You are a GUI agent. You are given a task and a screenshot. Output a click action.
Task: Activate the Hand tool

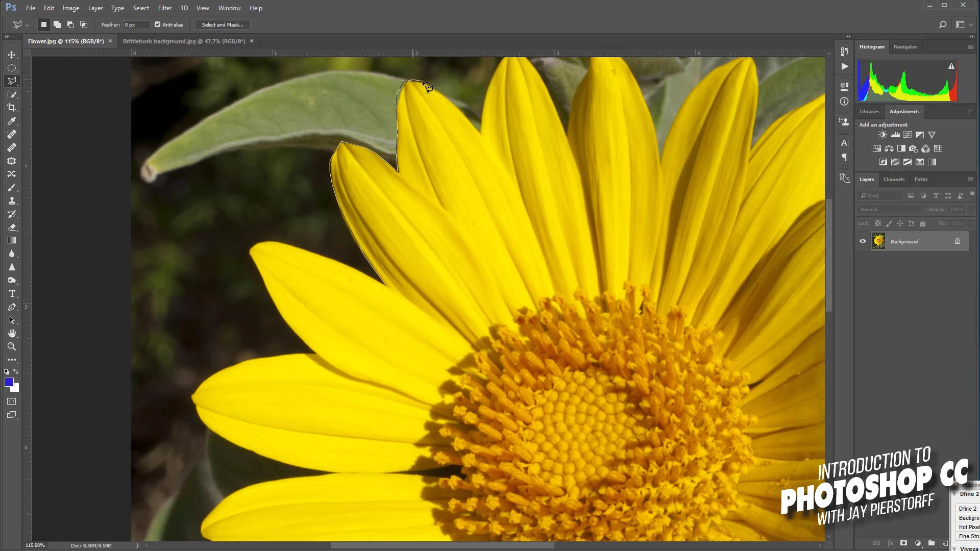tap(12, 333)
